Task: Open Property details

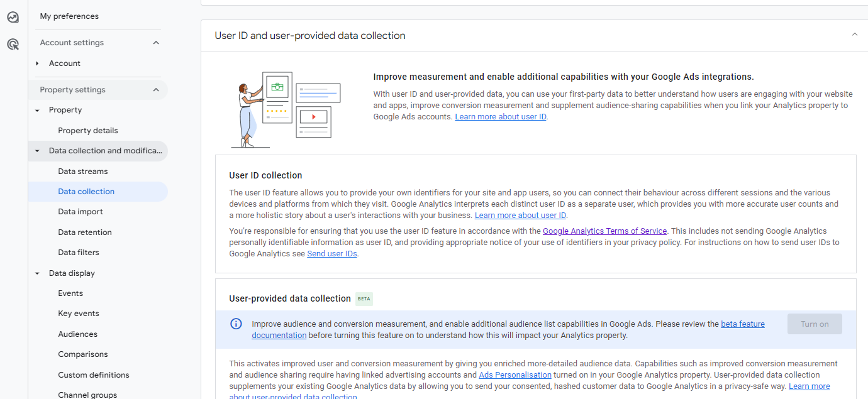Action: [x=88, y=131]
